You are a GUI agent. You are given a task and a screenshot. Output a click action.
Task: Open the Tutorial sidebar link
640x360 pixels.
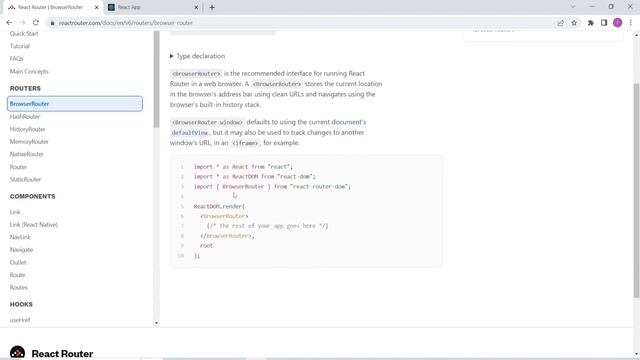point(20,46)
